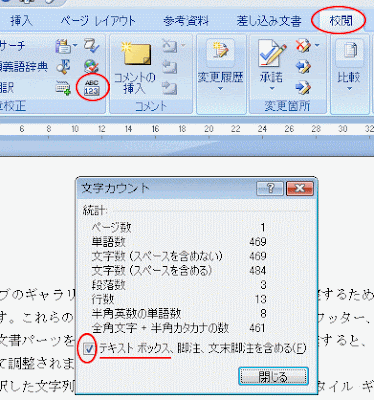Click the コメント group label
This screenshot has width=374, height=400.
tap(151, 106)
